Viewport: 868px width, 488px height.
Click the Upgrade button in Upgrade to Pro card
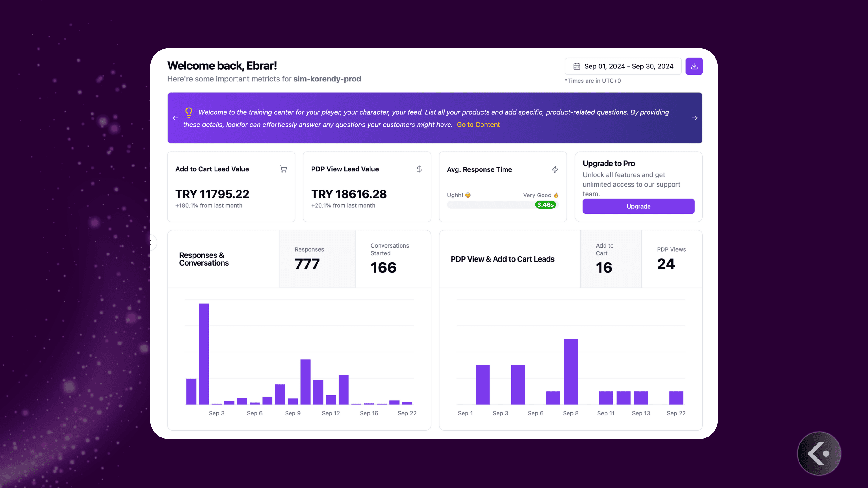(x=638, y=206)
